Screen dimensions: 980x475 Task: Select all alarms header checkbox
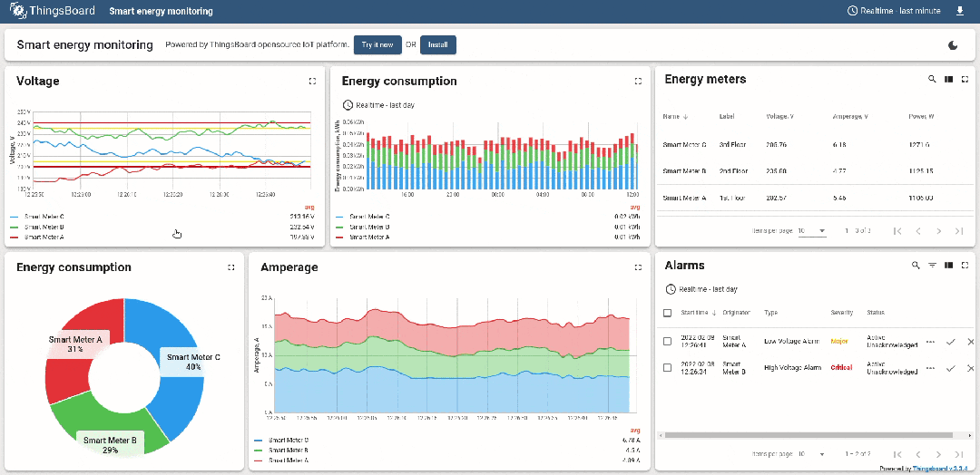(668, 313)
